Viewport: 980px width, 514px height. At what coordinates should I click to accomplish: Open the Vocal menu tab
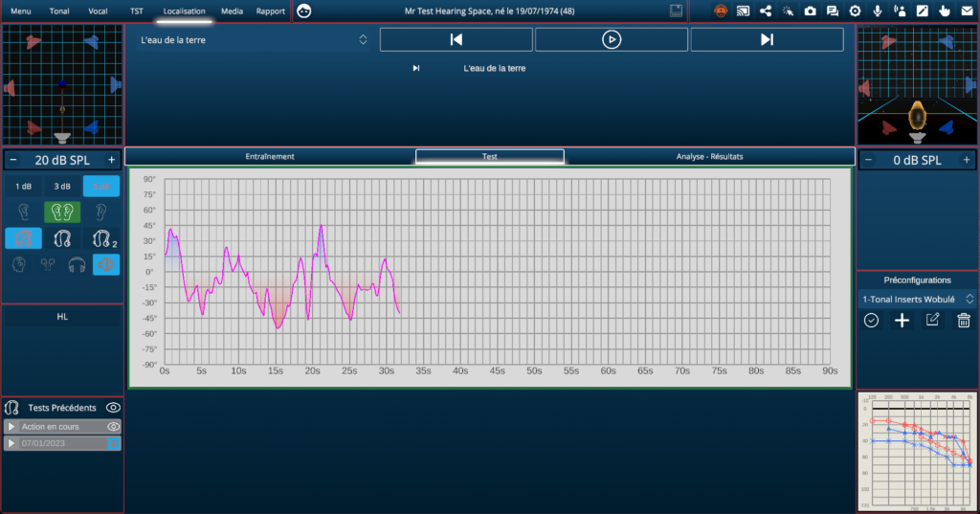point(98,11)
